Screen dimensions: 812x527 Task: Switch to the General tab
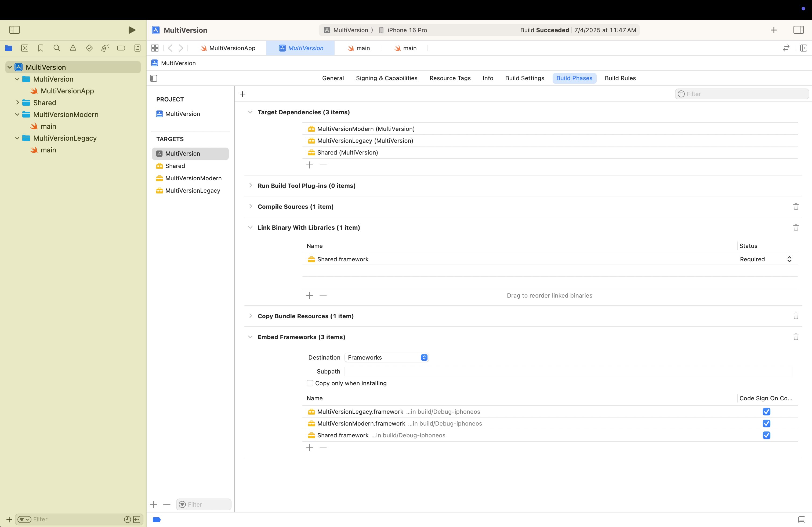333,78
